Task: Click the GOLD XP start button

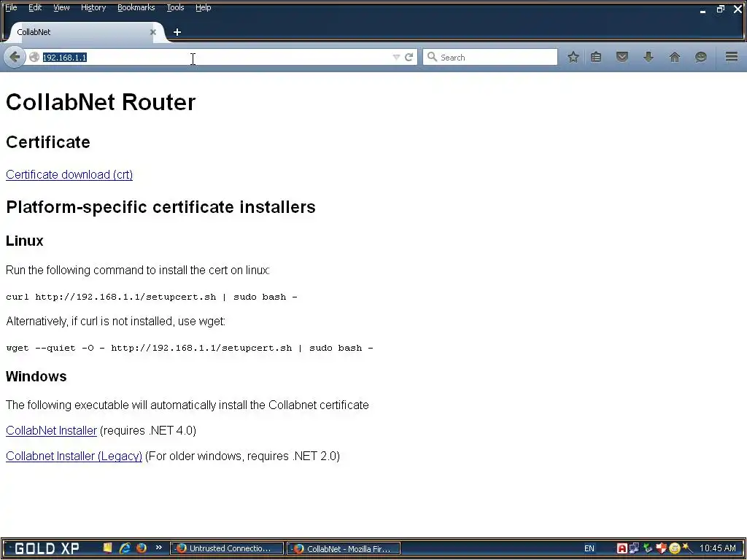Action: [x=46, y=548]
